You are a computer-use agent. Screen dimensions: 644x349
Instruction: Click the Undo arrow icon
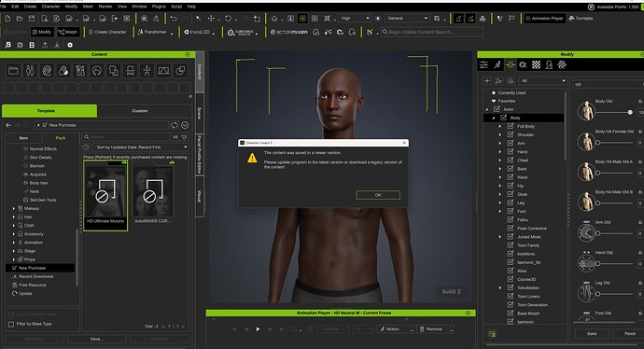174,19
